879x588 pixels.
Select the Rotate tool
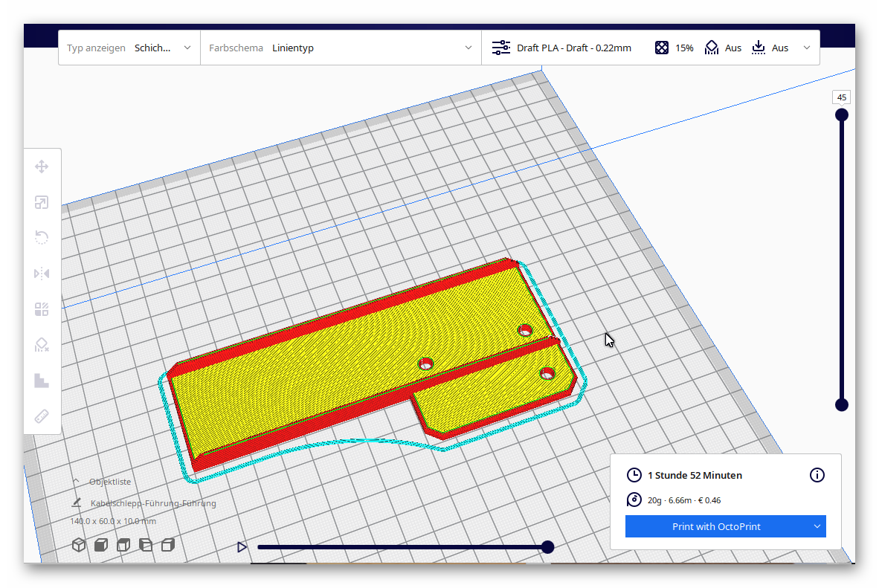pos(42,237)
